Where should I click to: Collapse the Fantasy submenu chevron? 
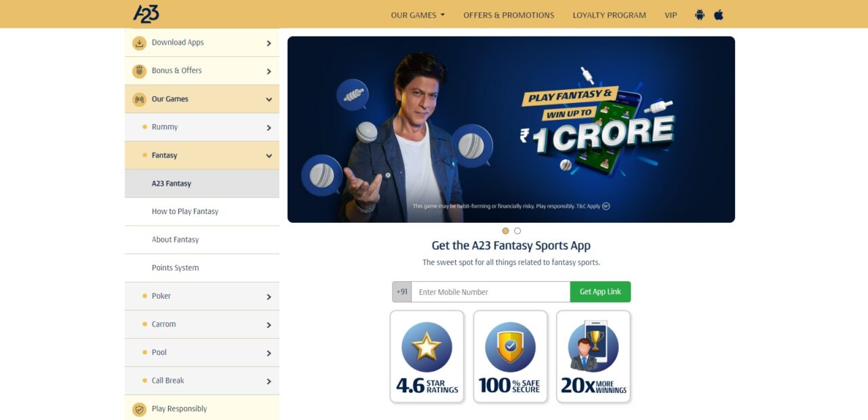[x=269, y=156]
